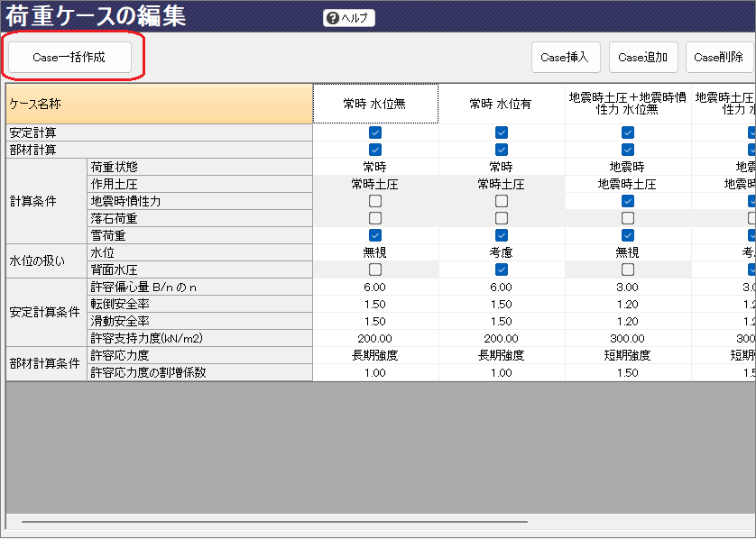The width and height of the screenshot is (756, 539).
Task: Click 許容偏心量 value 3.00 in third case
Action: (628, 287)
